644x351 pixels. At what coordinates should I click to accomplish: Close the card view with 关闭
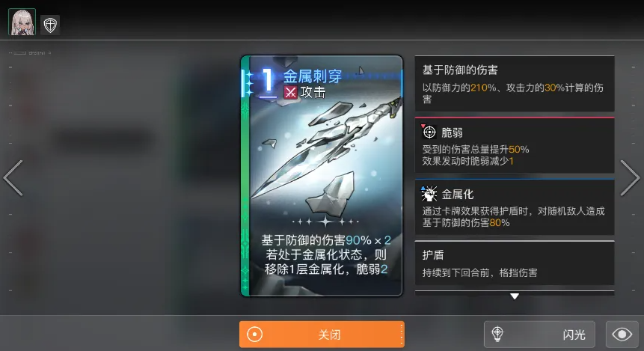point(322,334)
